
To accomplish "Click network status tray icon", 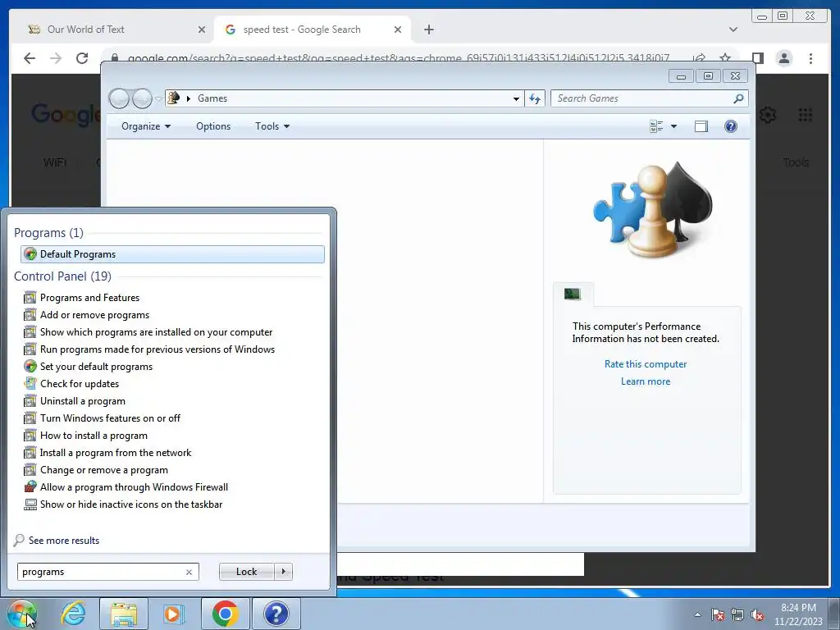I will (x=737, y=614).
